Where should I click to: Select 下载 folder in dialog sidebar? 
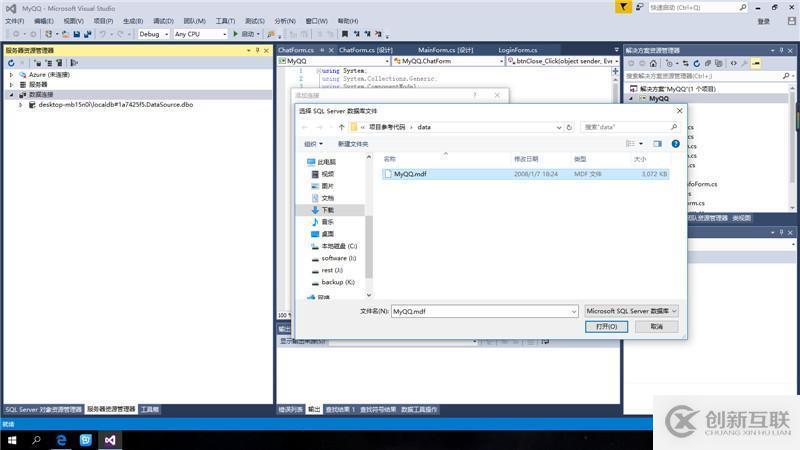click(x=331, y=210)
